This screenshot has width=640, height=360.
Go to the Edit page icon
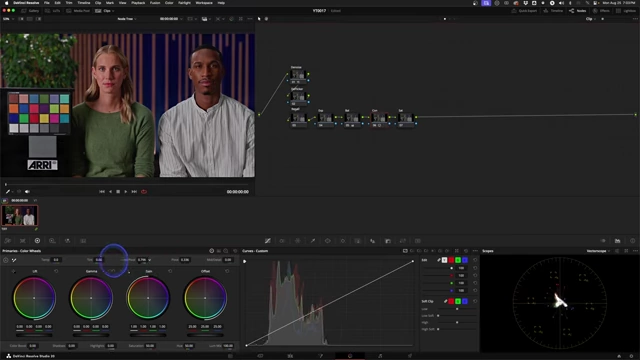click(290, 356)
